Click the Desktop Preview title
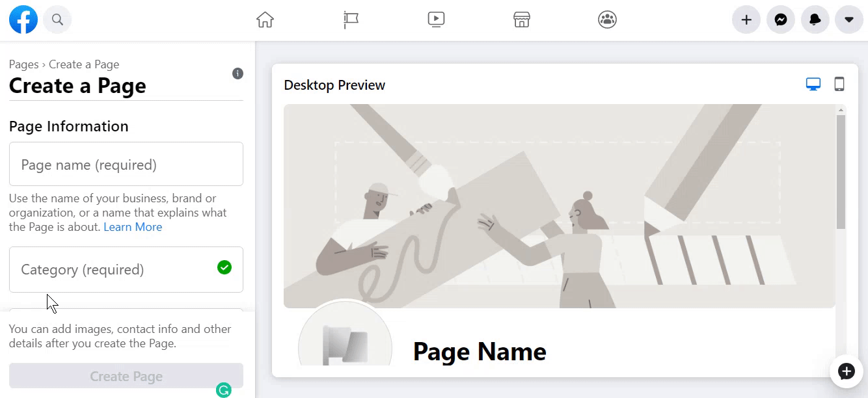This screenshot has width=868, height=398. 334,85
